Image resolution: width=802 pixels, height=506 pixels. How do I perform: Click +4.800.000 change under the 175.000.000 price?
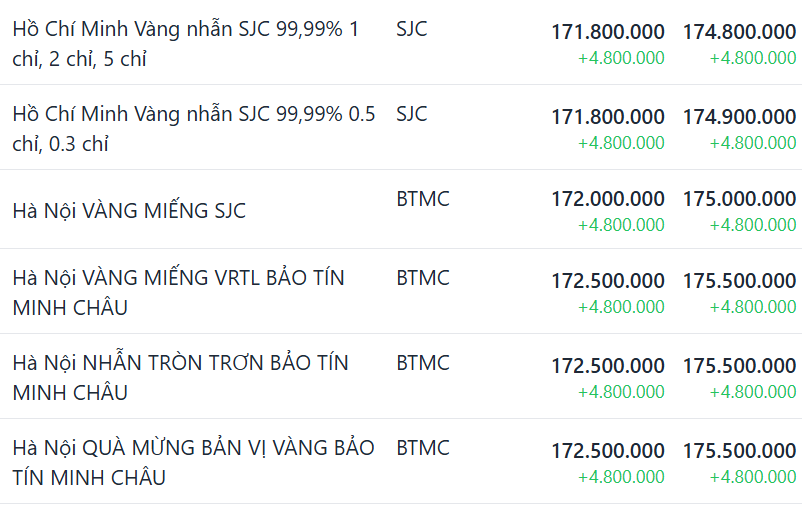pyautogui.click(x=753, y=225)
